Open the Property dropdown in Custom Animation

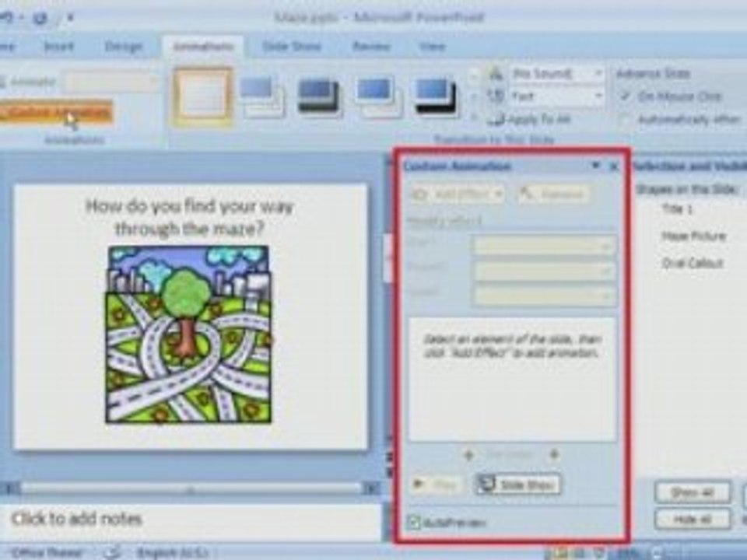(545, 272)
